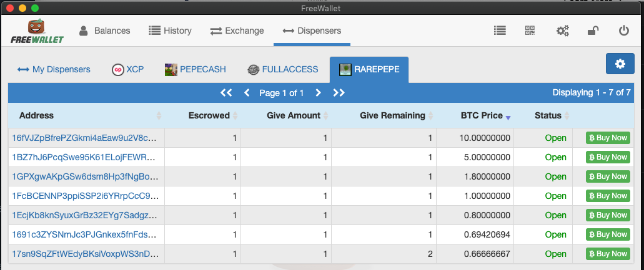Open address 1691c3ZYSNmJc3PJGnkex5fnFds link
This screenshot has width=644, height=270.
coord(85,234)
